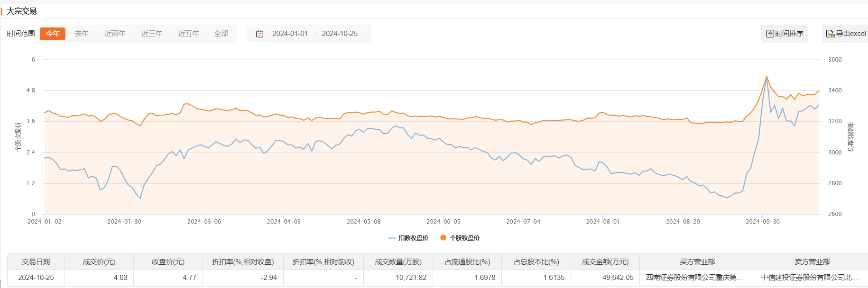868x288 pixels.
Task: Click the excel icon on 导出excel
Action: 830,34
